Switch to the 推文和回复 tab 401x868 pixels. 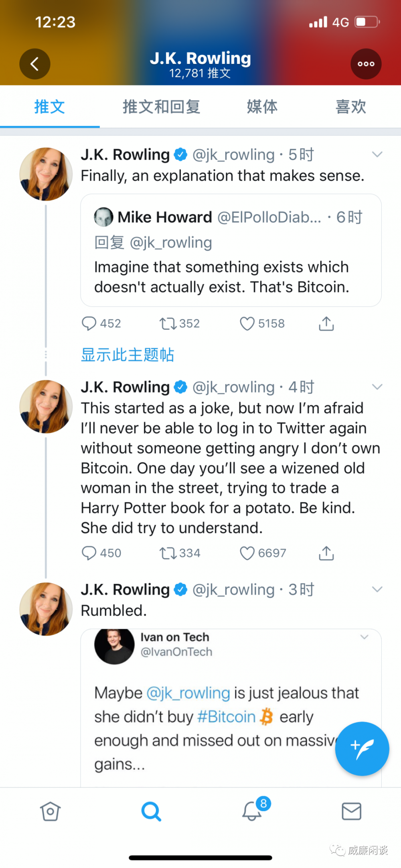161,107
